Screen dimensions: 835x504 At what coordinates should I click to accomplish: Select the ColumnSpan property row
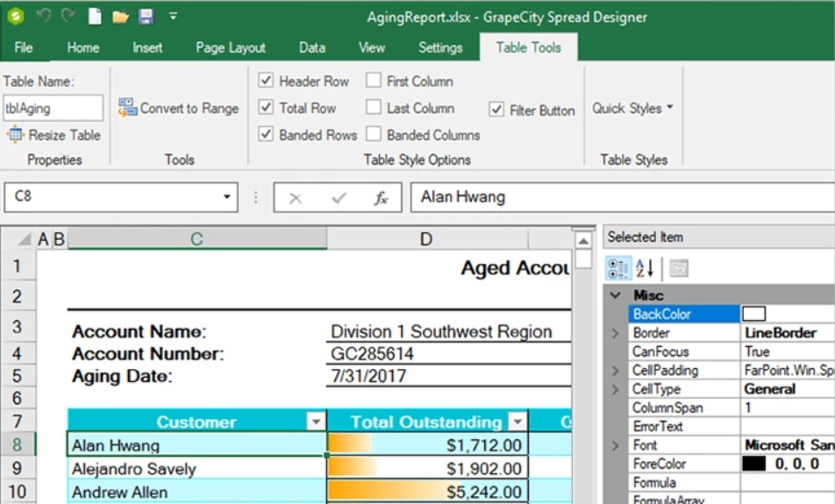click(732, 408)
